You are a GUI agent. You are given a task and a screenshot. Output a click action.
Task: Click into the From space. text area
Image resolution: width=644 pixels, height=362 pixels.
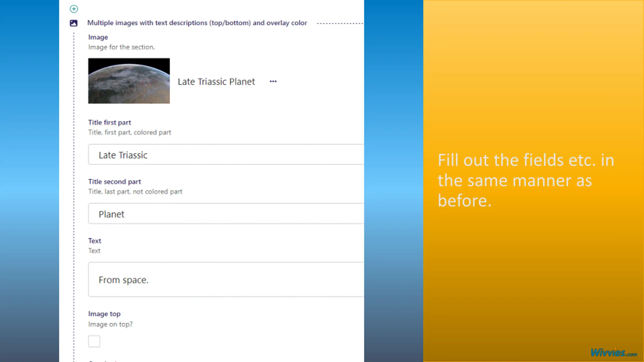226,280
